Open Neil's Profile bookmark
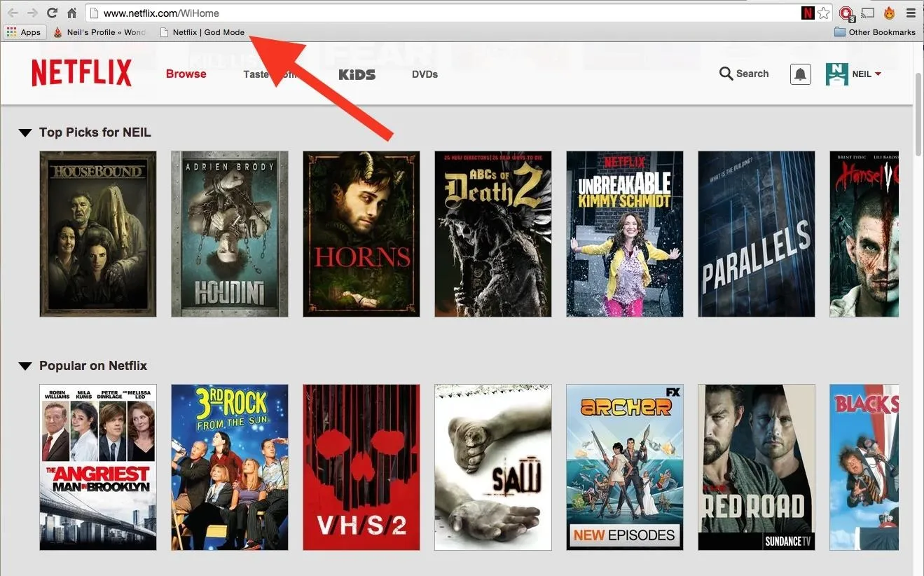This screenshot has width=924, height=576. 99,32
